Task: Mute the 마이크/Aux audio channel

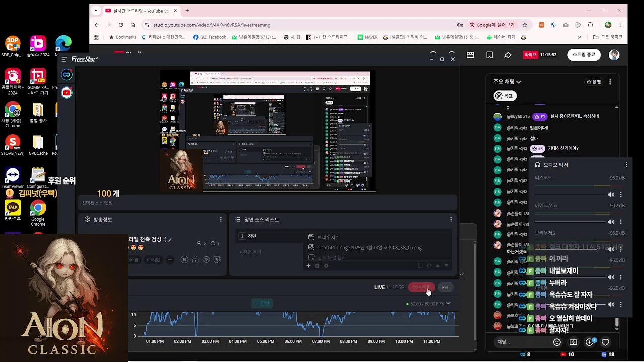Action: pos(611,222)
